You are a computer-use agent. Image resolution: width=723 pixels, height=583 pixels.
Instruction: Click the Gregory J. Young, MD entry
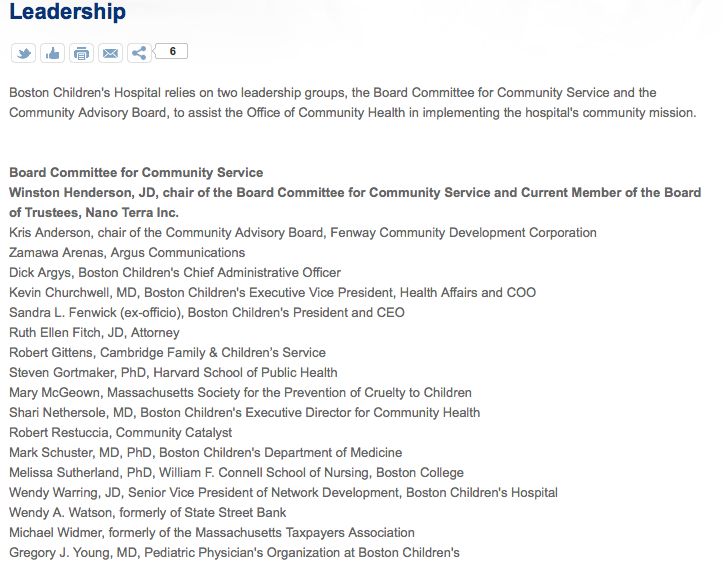coord(234,553)
